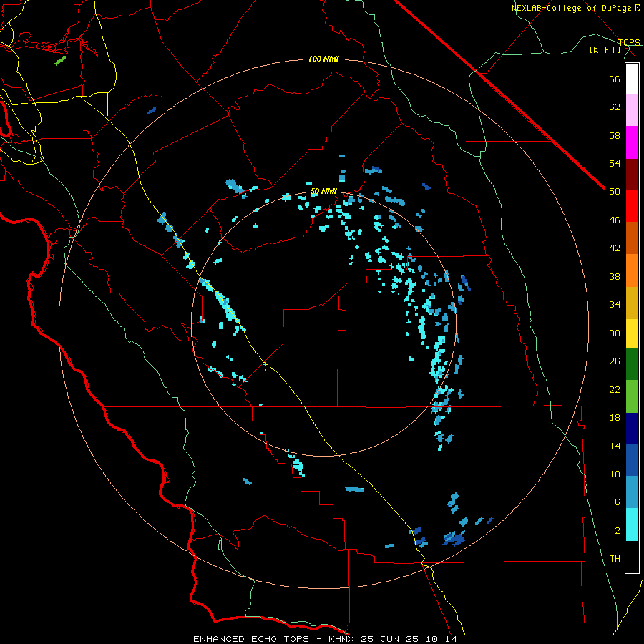Click the white swatch in the tops legend
The image size is (644, 644).
click(632, 79)
